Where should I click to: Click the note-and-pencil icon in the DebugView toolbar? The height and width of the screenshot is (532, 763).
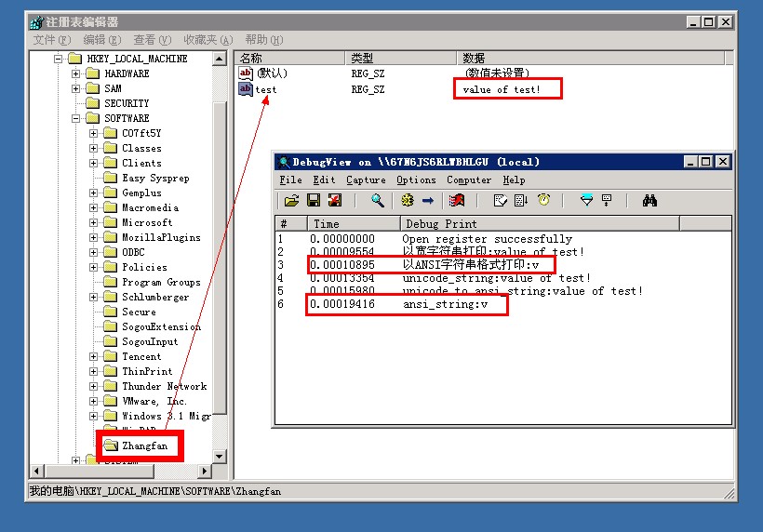(501, 200)
